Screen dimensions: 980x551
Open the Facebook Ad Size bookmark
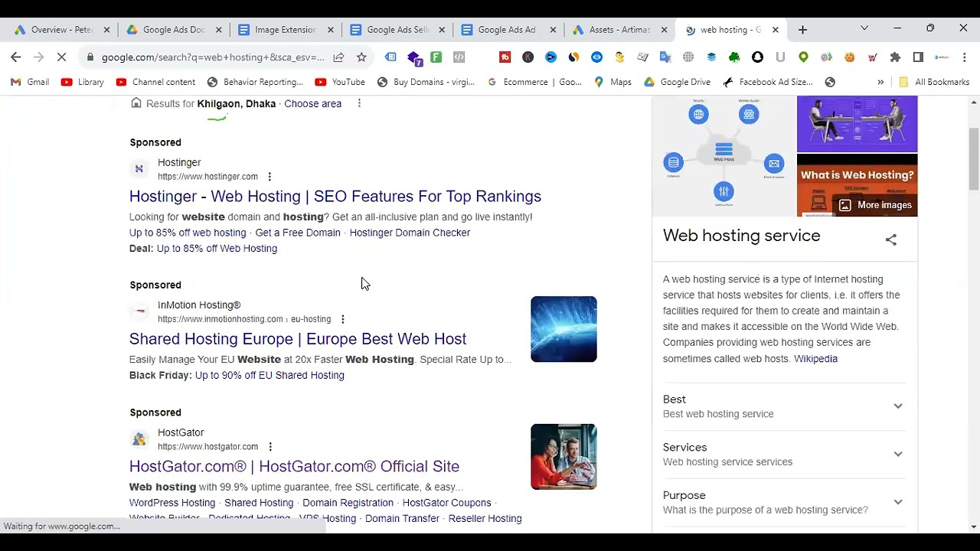768,82
